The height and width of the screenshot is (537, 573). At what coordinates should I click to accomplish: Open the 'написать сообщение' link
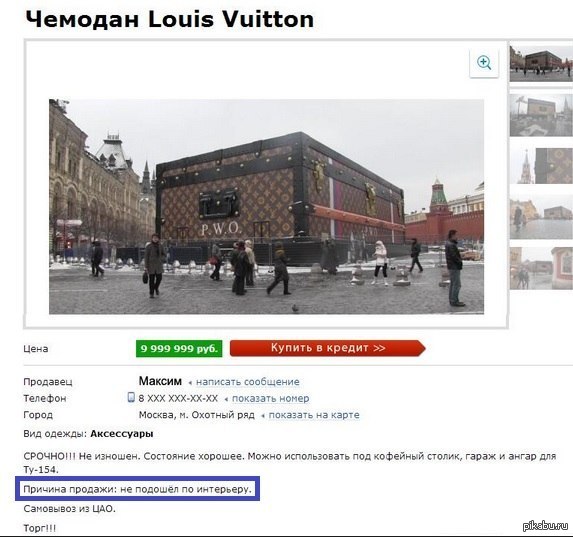coord(248,382)
